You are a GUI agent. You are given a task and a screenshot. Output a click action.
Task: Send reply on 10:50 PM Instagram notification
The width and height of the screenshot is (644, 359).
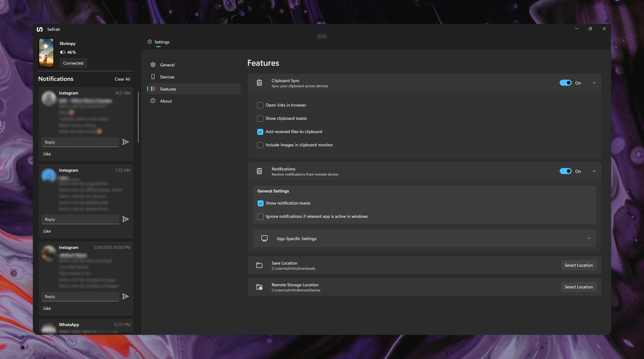(x=126, y=296)
